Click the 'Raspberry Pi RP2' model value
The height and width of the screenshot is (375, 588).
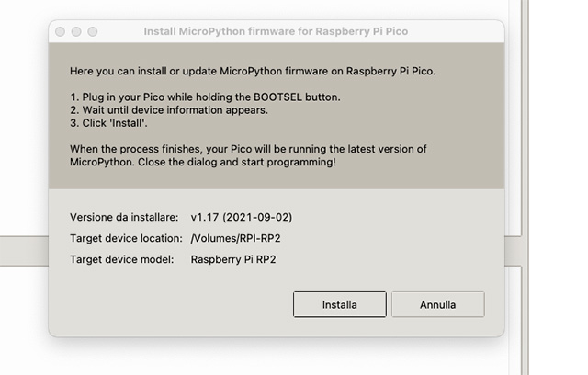pyautogui.click(x=233, y=259)
